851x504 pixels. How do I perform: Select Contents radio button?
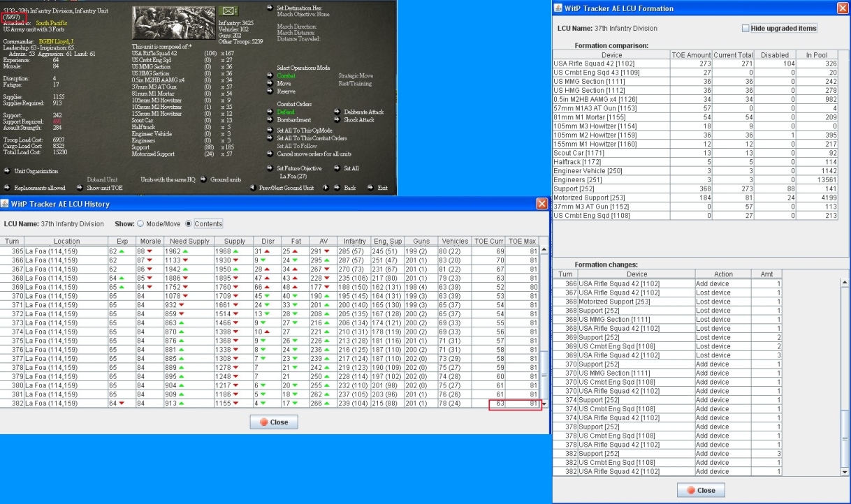pyautogui.click(x=189, y=224)
